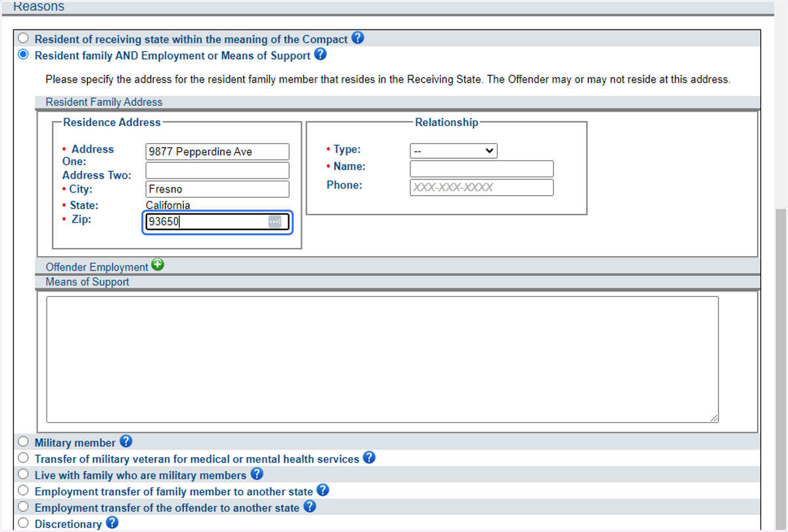Open the Relationship Type dropdown
The image size is (788, 532).
tap(454, 151)
